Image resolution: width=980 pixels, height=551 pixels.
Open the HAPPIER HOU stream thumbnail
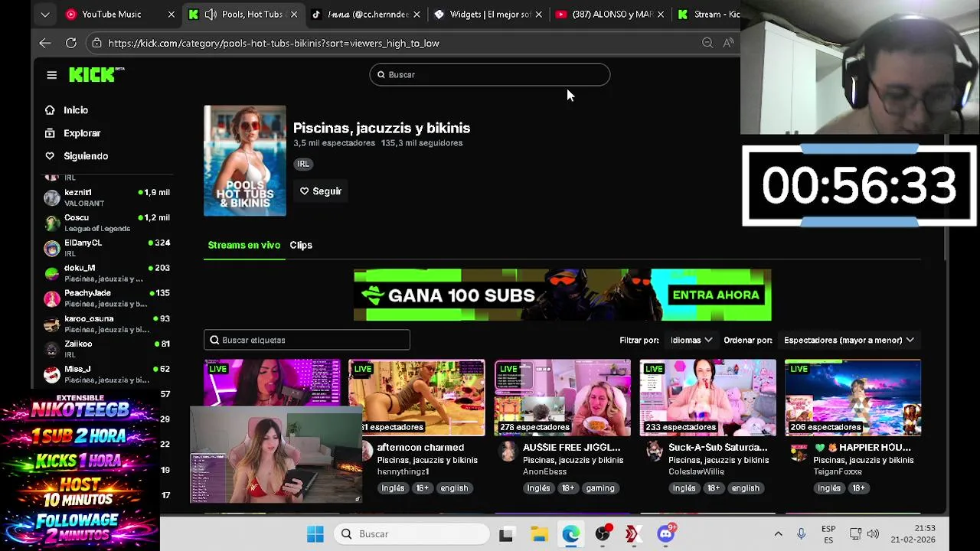pos(853,398)
